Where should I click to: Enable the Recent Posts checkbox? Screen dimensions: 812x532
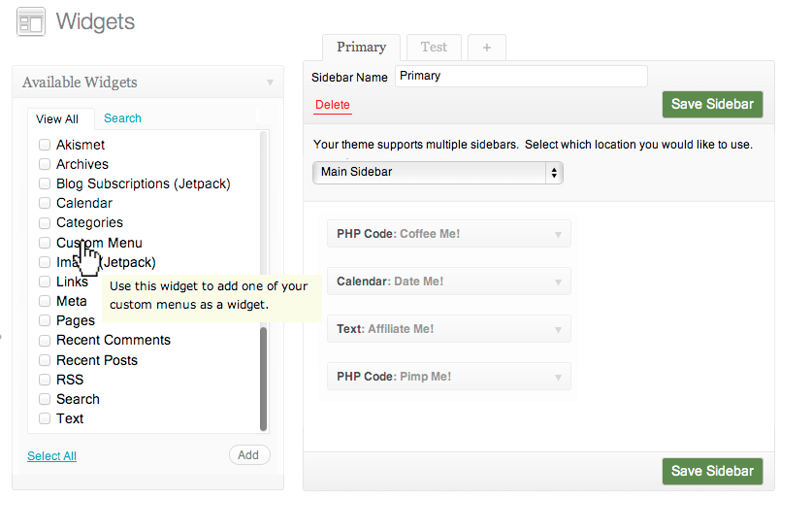[45, 360]
